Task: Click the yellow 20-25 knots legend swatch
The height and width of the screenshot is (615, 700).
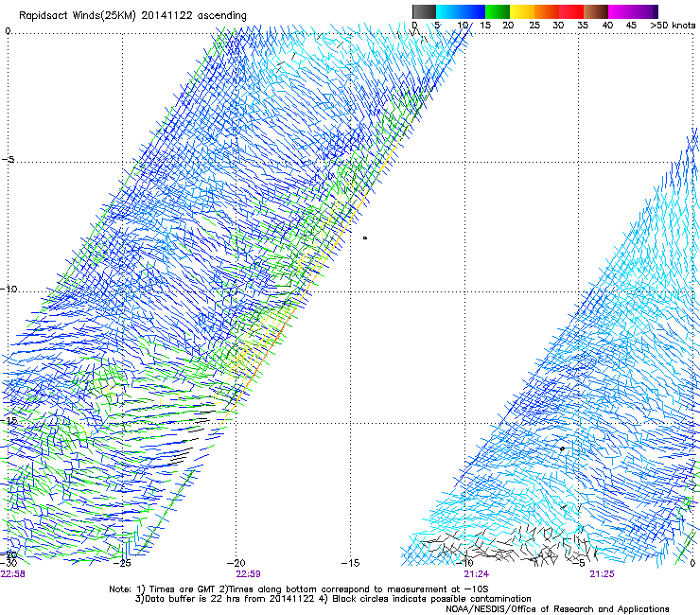Action: (x=522, y=11)
